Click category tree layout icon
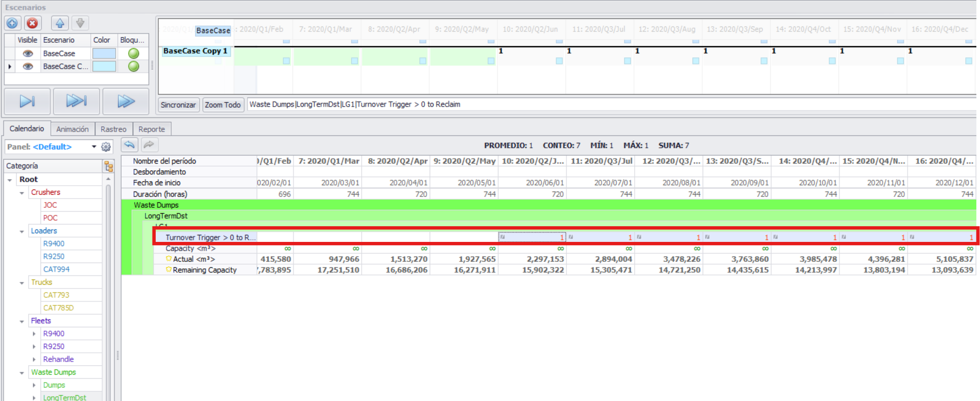 109,166
